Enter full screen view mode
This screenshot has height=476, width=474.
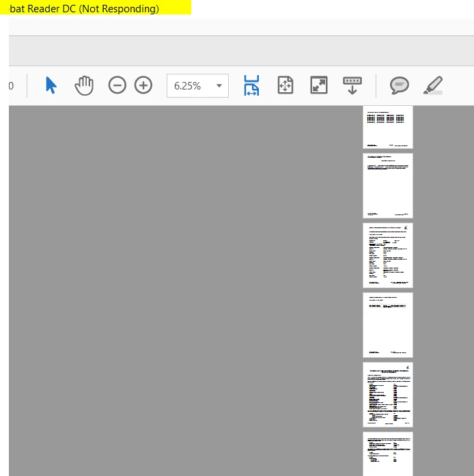click(x=319, y=85)
